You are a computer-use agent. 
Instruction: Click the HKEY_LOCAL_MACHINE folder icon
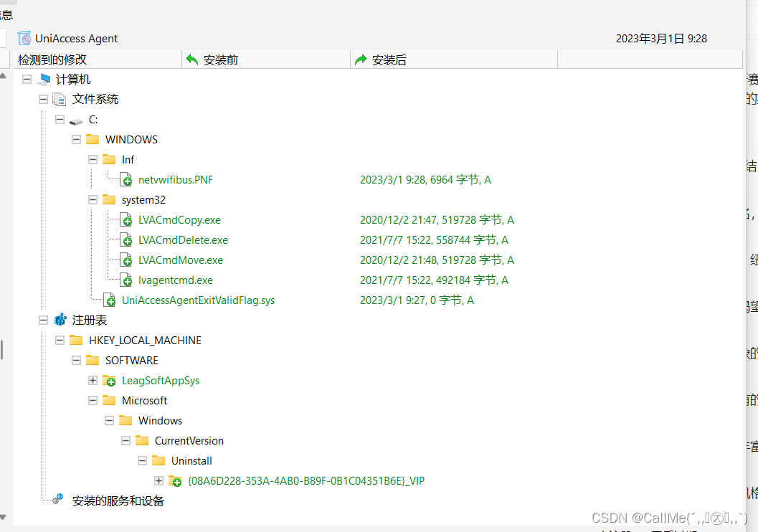pyautogui.click(x=76, y=340)
